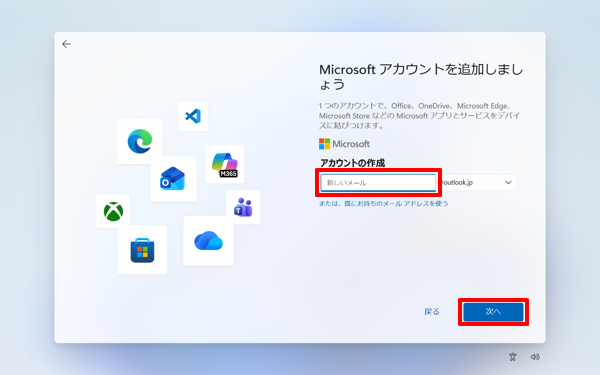600x375 pixels.
Task: Click the Microsoft Edge icon tile
Action: pos(139,141)
